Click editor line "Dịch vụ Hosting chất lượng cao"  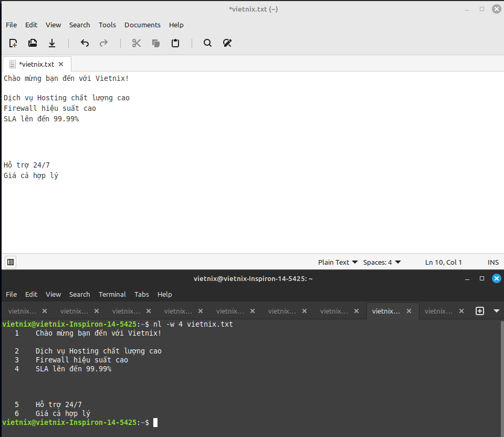(x=67, y=98)
